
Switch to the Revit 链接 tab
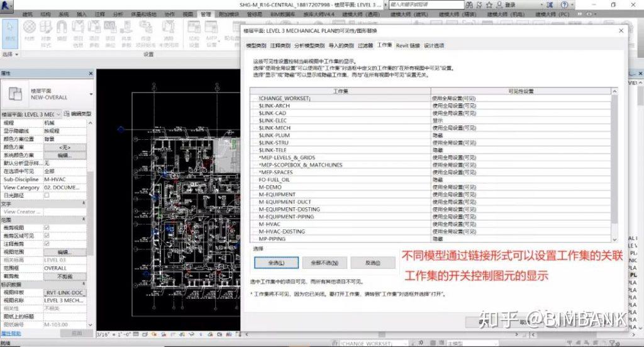pos(408,45)
